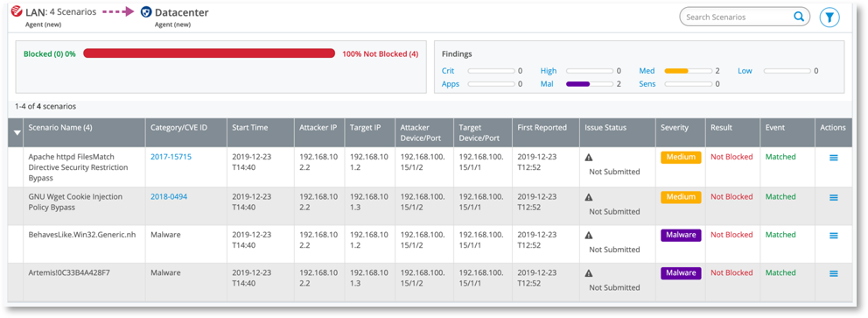Open actions menu for Apache httpd scenario
The image size is (868, 318).
pyautogui.click(x=833, y=158)
